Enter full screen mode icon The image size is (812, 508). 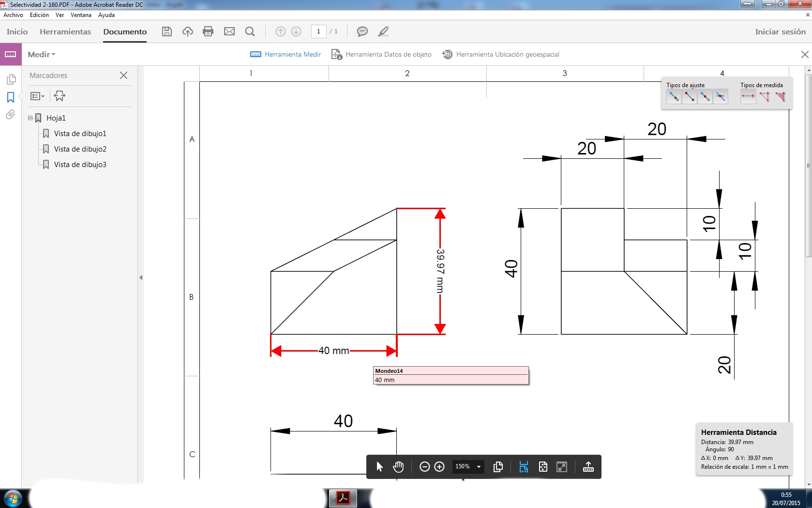click(x=562, y=466)
